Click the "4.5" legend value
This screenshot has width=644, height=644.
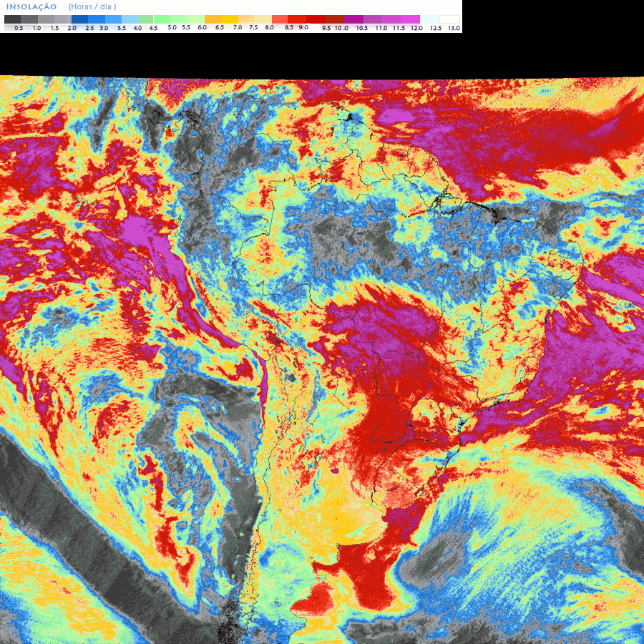(154, 28)
